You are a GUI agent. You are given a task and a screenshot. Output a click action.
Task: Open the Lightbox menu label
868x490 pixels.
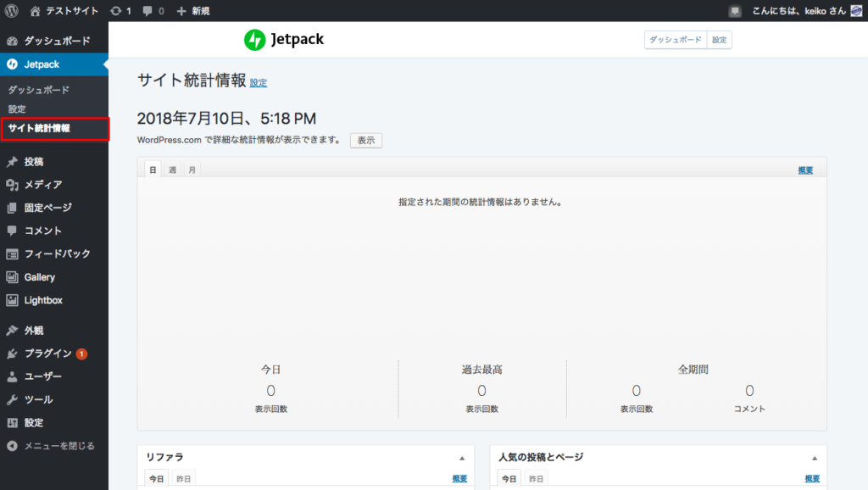(43, 300)
